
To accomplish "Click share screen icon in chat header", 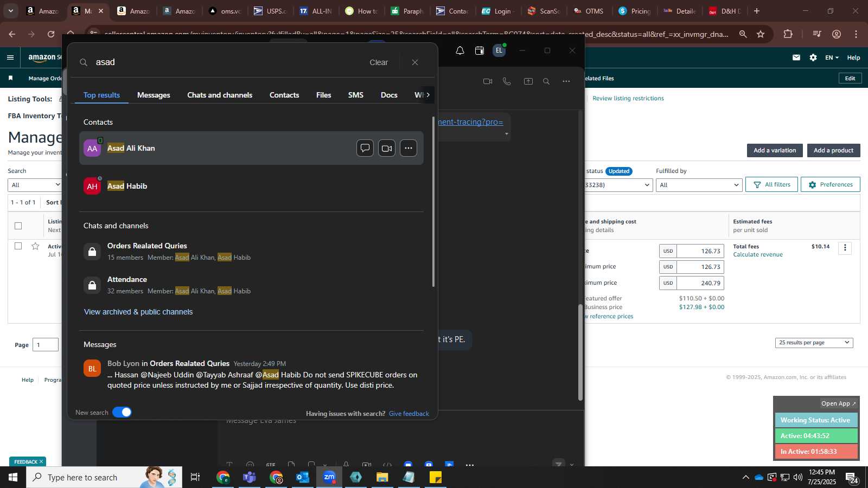I will (528, 81).
